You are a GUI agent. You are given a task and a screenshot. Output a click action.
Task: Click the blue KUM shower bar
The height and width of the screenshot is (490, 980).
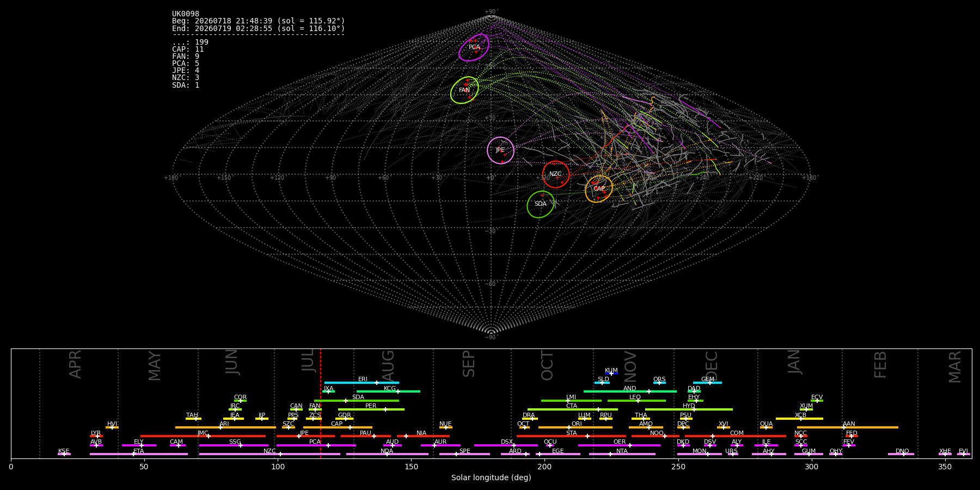click(611, 373)
